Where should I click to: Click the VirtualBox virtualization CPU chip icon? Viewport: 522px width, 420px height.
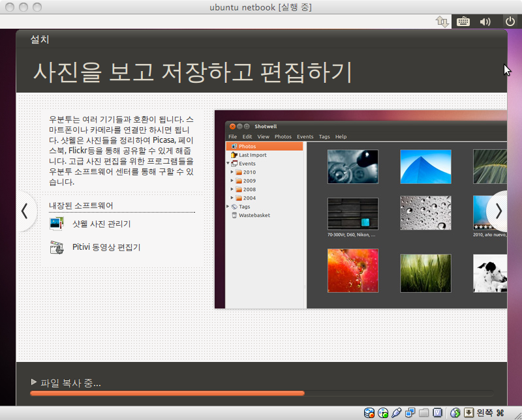tap(437, 413)
